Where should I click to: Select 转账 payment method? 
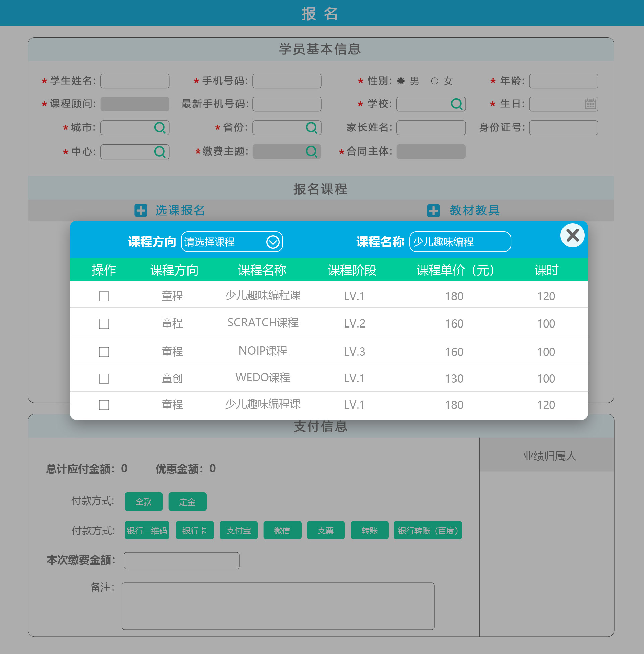pyautogui.click(x=369, y=530)
